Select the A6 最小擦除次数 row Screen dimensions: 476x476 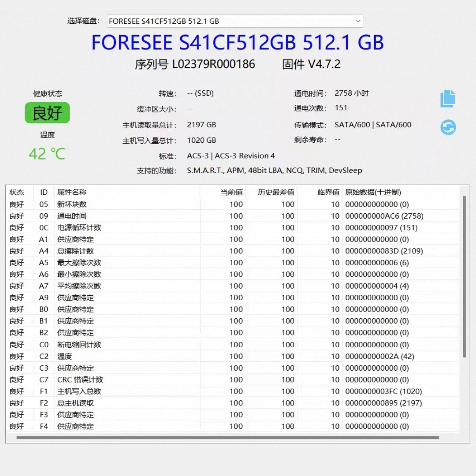[x=233, y=274]
